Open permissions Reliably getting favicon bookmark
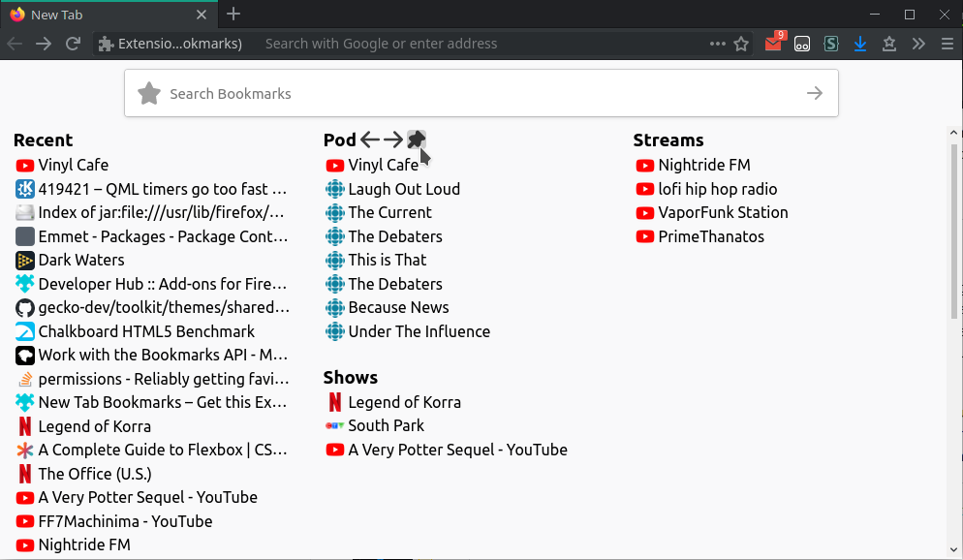Screen dimensions: 963x560 click(x=152, y=379)
